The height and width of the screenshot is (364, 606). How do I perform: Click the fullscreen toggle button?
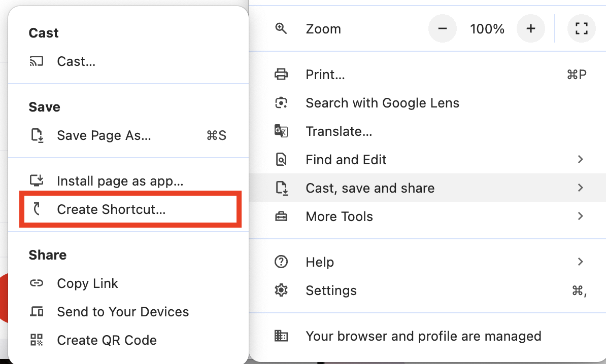click(582, 29)
